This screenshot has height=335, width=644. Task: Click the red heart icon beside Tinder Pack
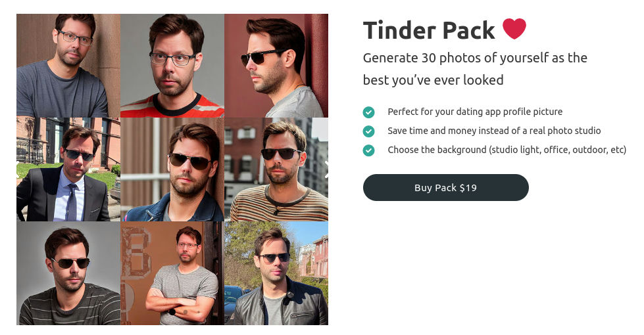[514, 29]
